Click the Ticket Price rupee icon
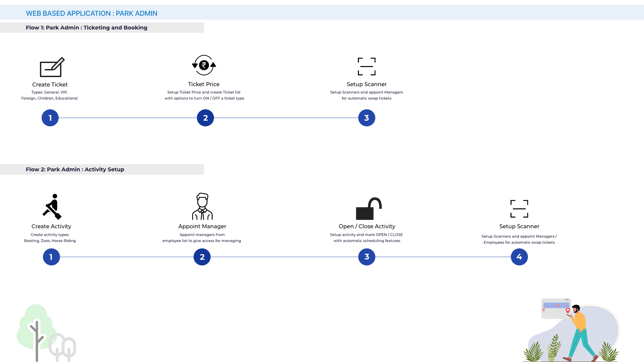The width and height of the screenshot is (644, 362). (204, 65)
